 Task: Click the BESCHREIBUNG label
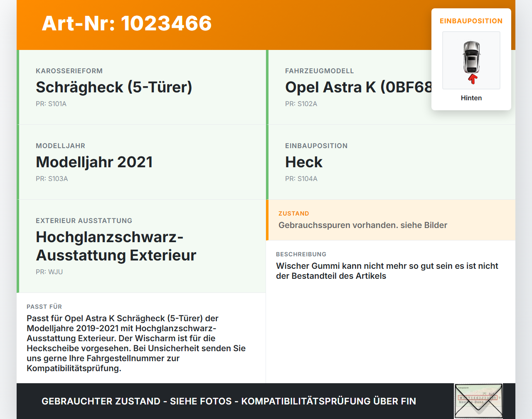[x=301, y=254]
